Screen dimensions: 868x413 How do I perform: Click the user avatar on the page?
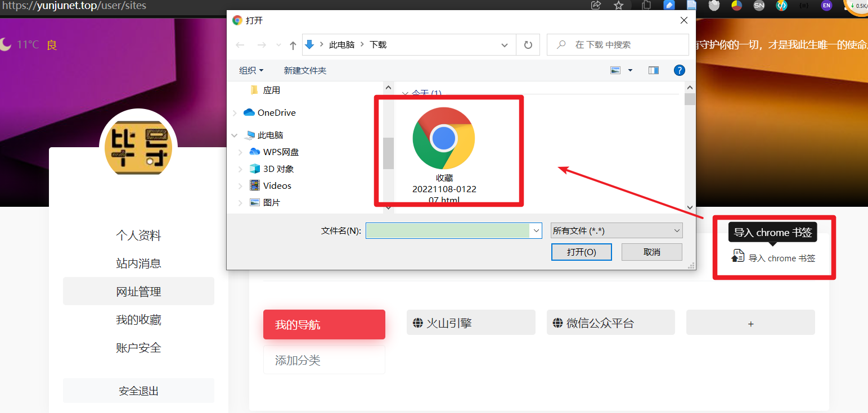138,148
